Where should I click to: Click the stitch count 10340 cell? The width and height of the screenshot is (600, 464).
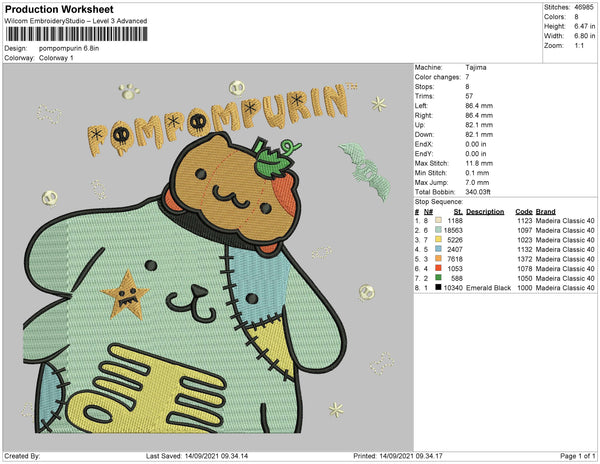(453, 288)
